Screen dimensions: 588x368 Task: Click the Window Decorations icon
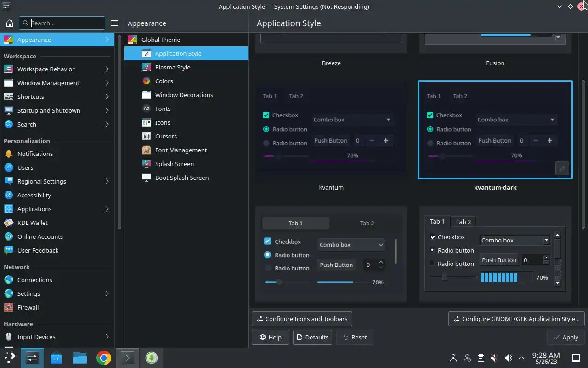pos(147,95)
